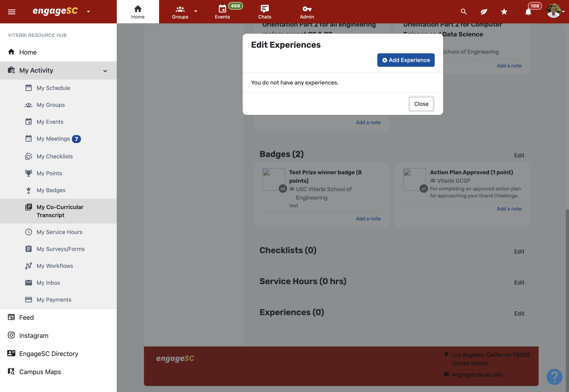
Task: Open the Events tab with 469 badge
Action: point(222,12)
